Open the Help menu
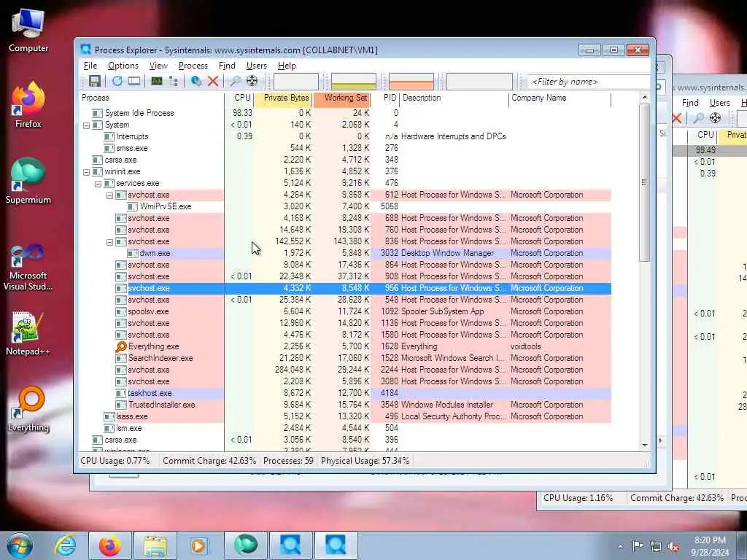The width and height of the screenshot is (747, 560). click(x=287, y=66)
